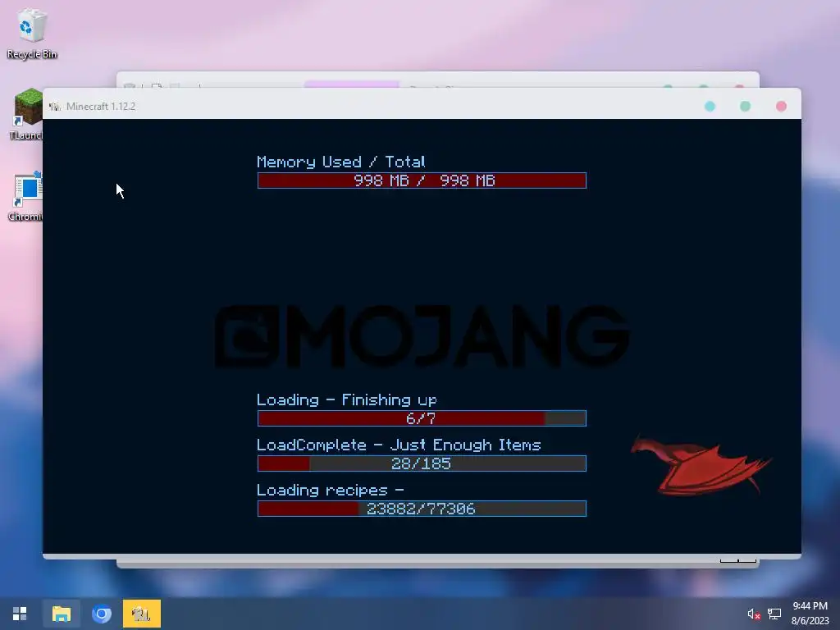The image size is (840, 630).
Task: Click the 'Loading recipes -' label
Action: (330, 491)
